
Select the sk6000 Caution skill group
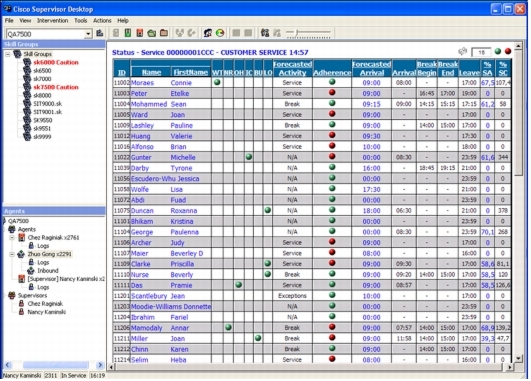(x=56, y=62)
